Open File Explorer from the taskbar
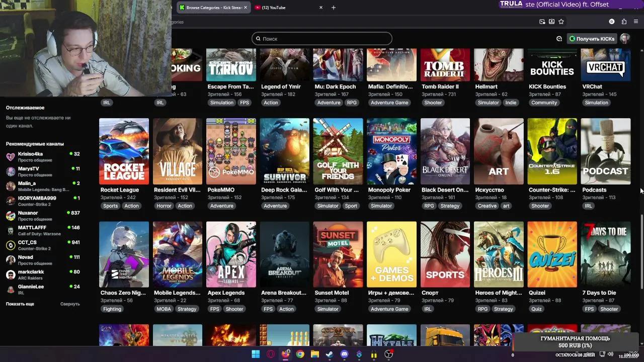Image resolution: width=644 pixels, height=362 pixels. 315,354
